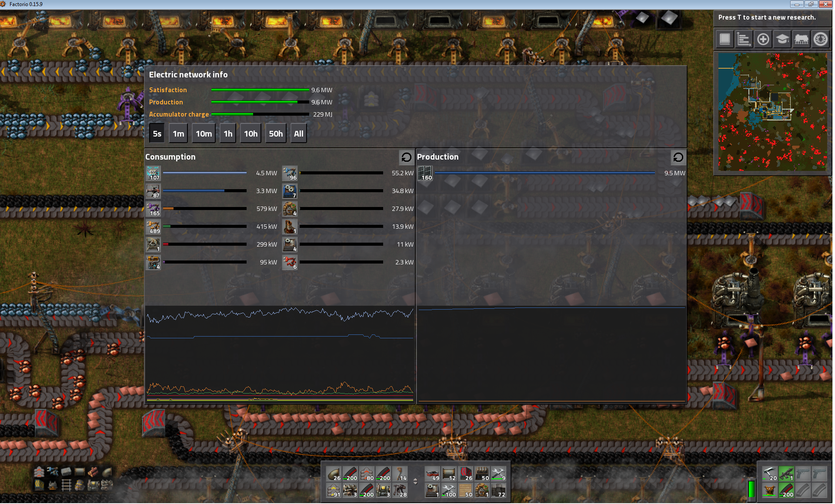Select the purple inserter consumer, count 165

coord(153,209)
